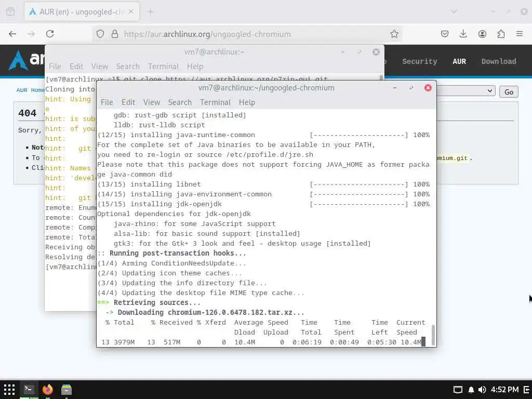Image resolution: width=532 pixels, height=399 pixels.
Task: Click the Arch Linux logo
Action: (26, 60)
